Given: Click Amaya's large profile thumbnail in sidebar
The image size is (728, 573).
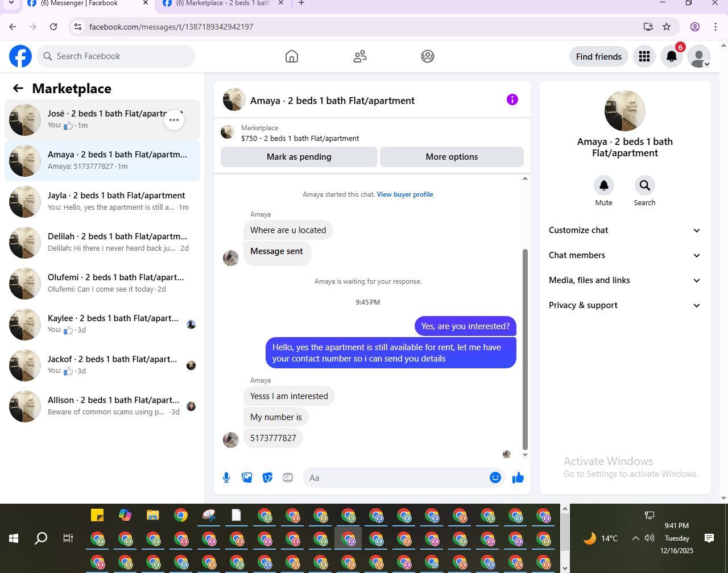Looking at the screenshot, I should click(x=625, y=111).
